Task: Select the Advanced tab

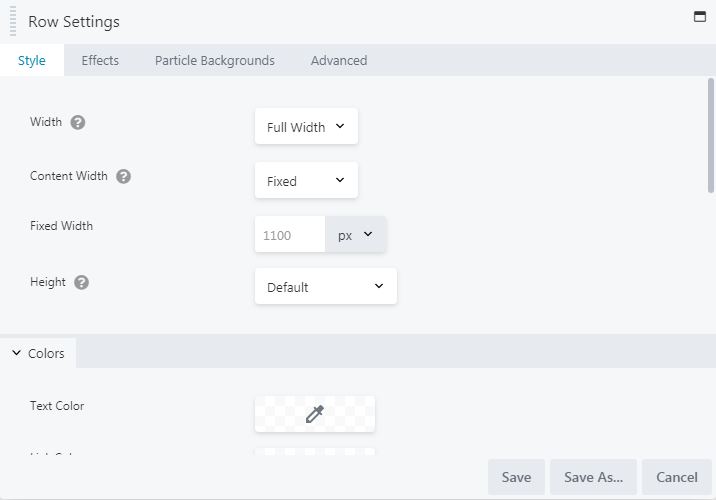Action: (339, 61)
